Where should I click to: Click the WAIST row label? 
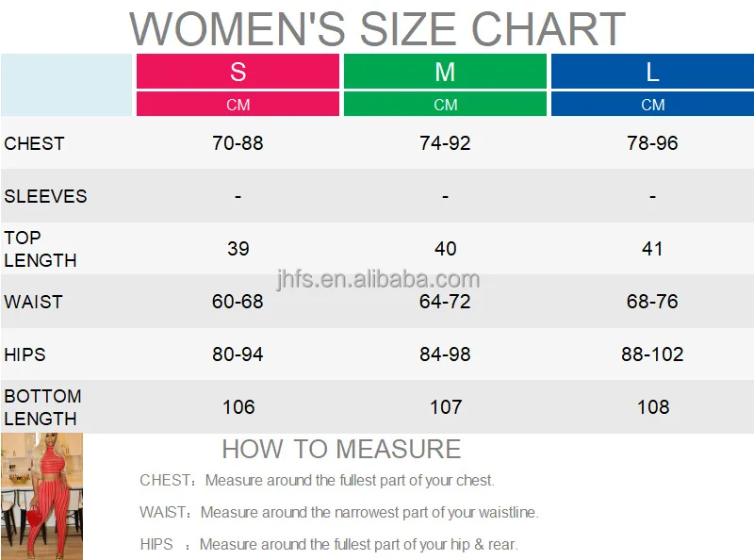click(33, 302)
